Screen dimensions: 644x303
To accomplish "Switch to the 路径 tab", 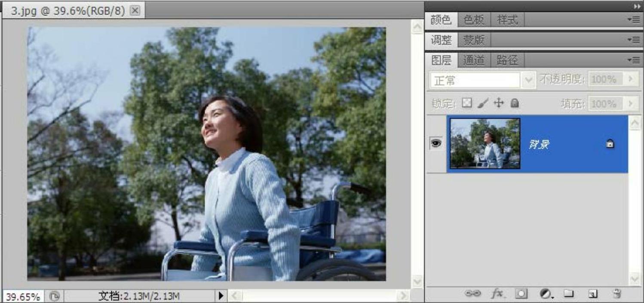I will (x=507, y=61).
